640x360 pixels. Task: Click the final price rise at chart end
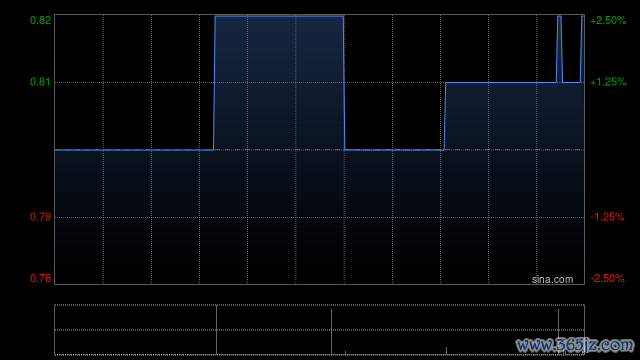582,49
